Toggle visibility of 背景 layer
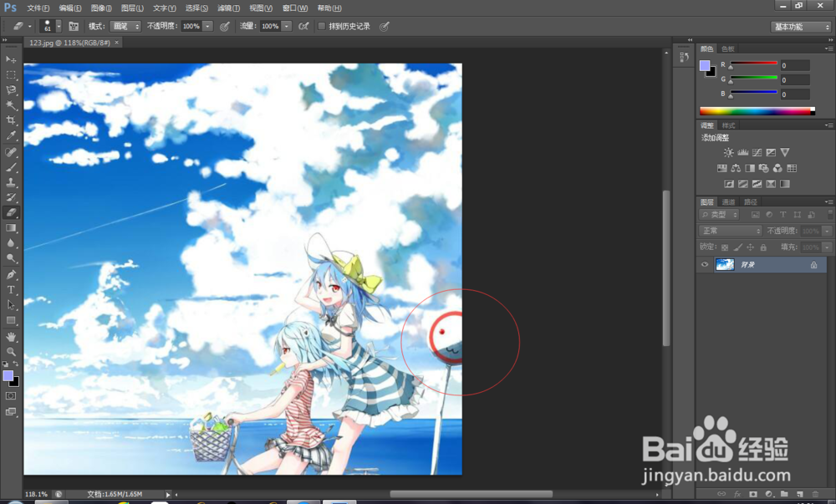The width and height of the screenshot is (836, 504). coord(705,265)
